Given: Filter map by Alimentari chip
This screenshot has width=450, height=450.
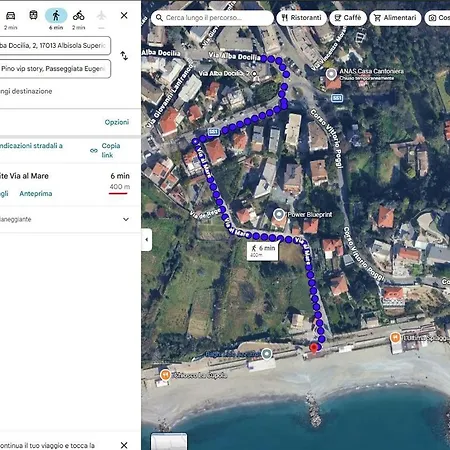Looking at the screenshot, I should click(x=395, y=18).
